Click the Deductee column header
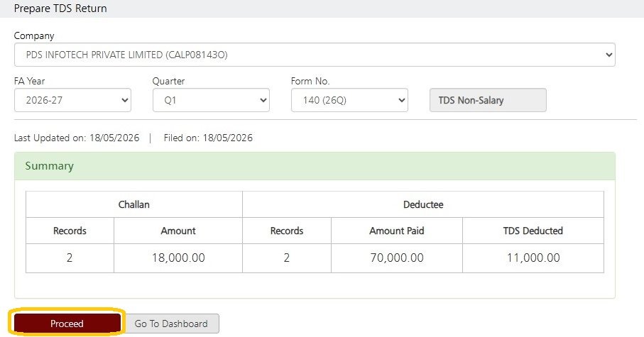Image resolution: width=644 pixels, height=337 pixels. coord(423,204)
